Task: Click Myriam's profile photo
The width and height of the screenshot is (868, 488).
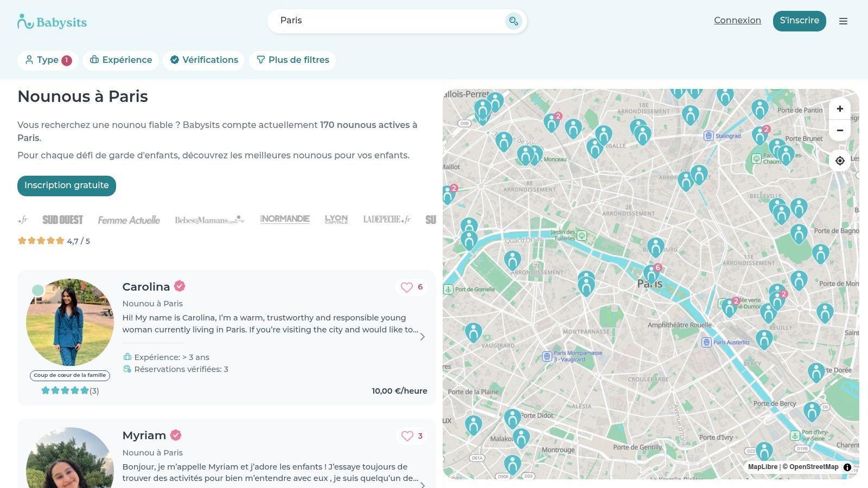Action: click(x=70, y=458)
